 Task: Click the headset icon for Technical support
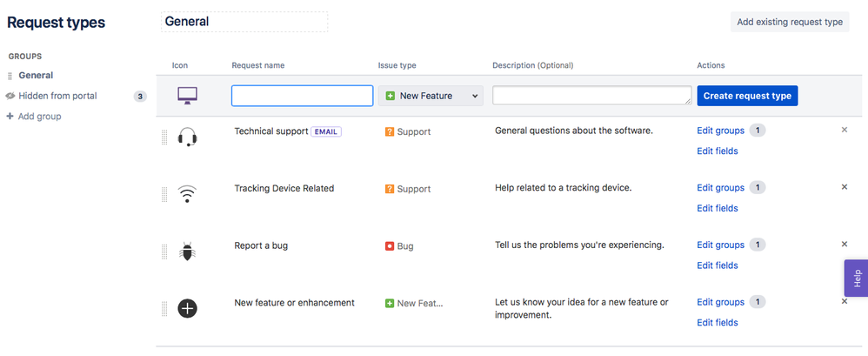(x=187, y=138)
